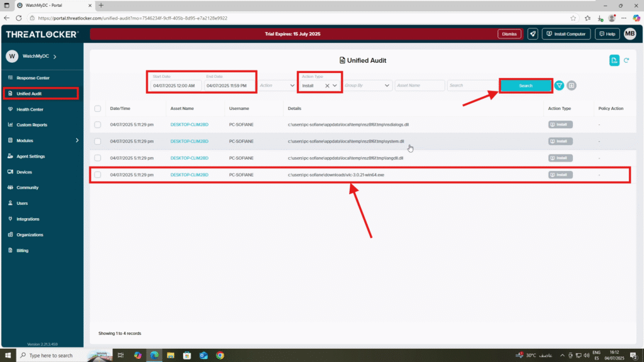This screenshot has width=644, height=362.
Task: Click the Start Date field
Action: point(176,85)
